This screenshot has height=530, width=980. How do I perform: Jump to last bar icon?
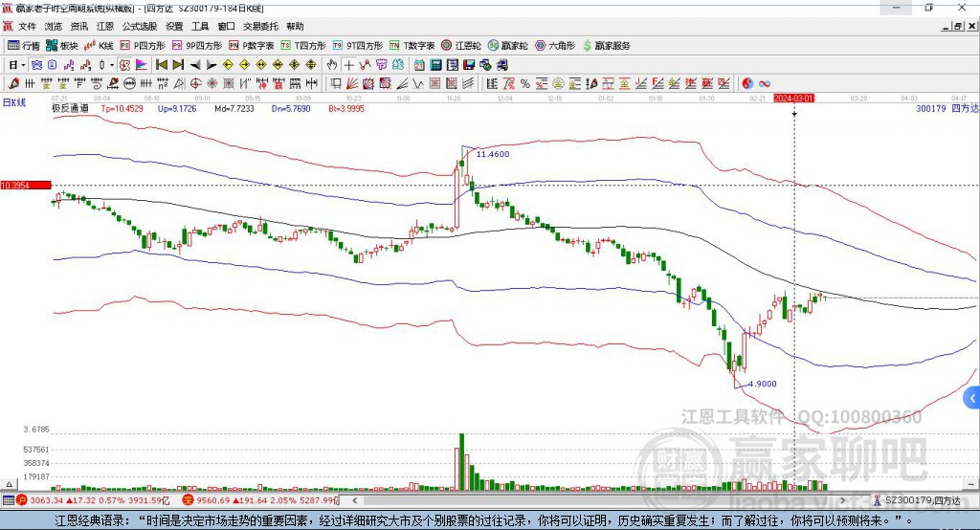178,65
